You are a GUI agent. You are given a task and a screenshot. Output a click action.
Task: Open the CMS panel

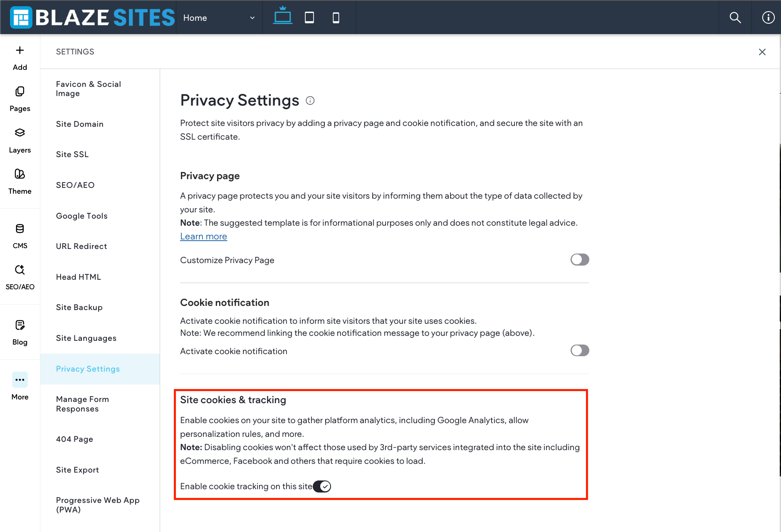(x=20, y=236)
